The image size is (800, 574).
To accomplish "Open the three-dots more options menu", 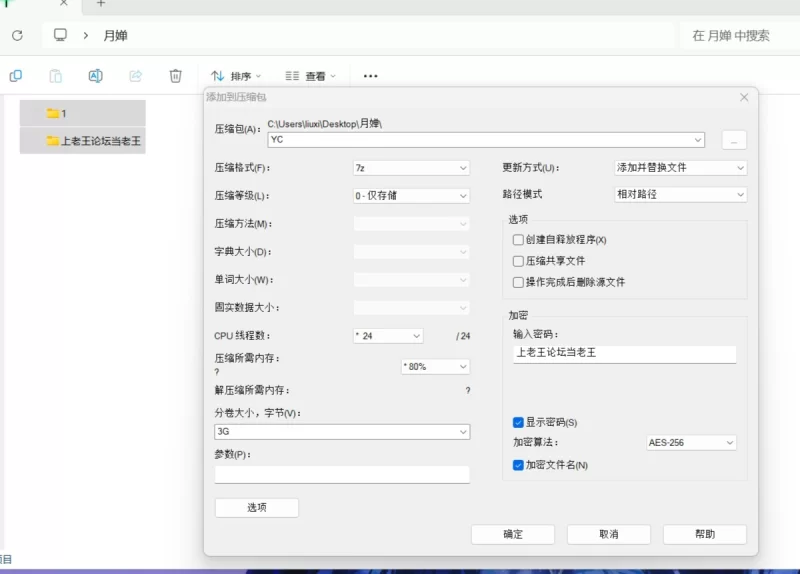I will coord(370,76).
